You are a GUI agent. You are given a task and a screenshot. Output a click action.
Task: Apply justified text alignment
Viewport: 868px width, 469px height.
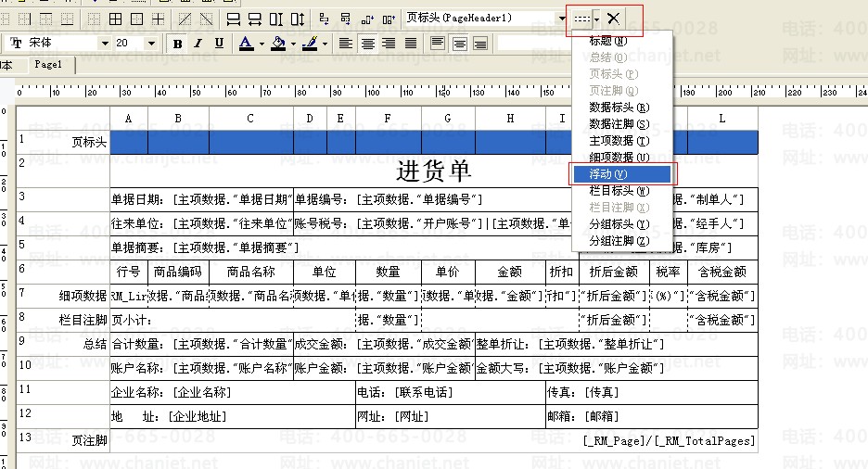pos(413,44)
